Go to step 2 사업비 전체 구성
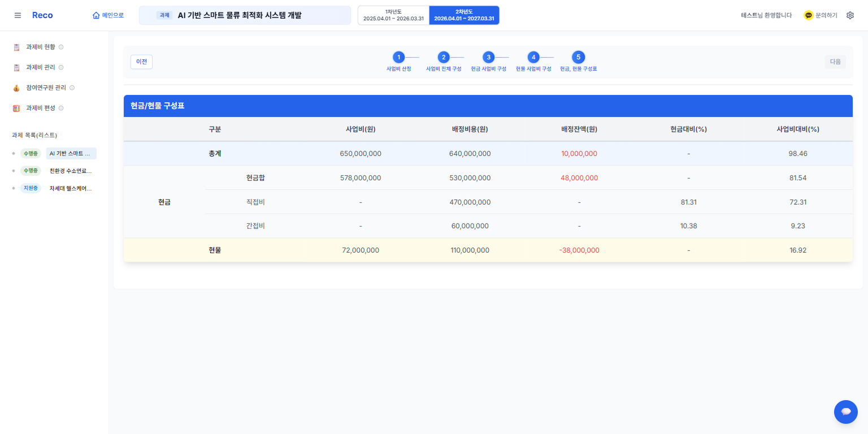868x434 pixels. [444, 57]
